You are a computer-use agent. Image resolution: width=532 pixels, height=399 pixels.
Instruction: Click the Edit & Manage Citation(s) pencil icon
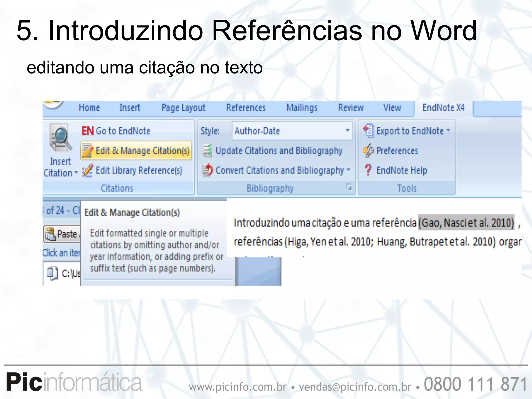point(88,150)
